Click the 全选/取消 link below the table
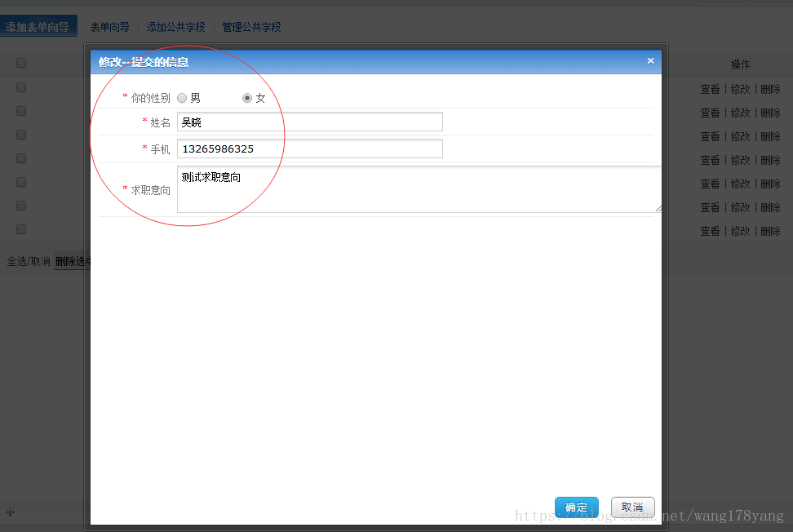The image size is (793, 532). click(29, 261)
